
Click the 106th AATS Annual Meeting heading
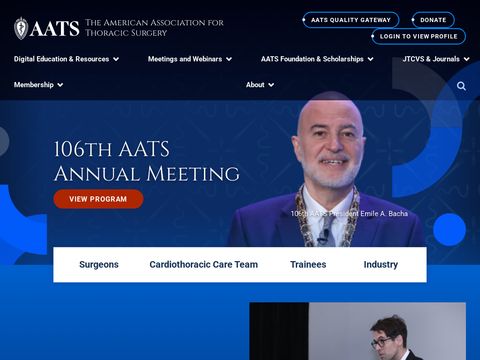147,161
